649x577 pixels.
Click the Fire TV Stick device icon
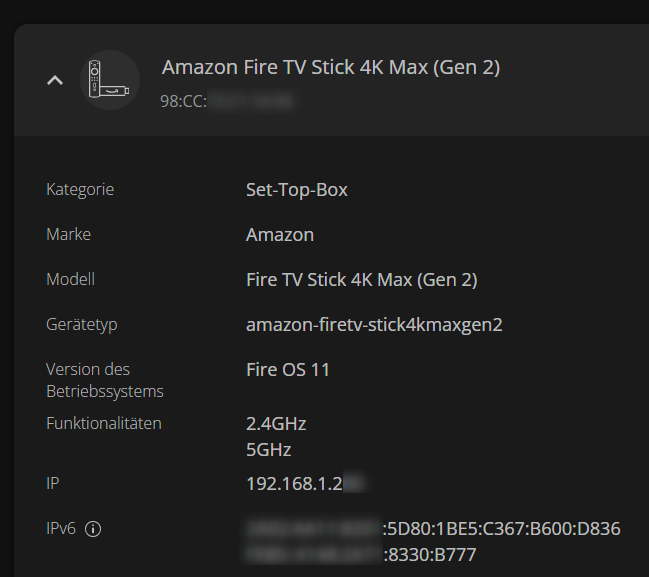(x=110, y=80)
